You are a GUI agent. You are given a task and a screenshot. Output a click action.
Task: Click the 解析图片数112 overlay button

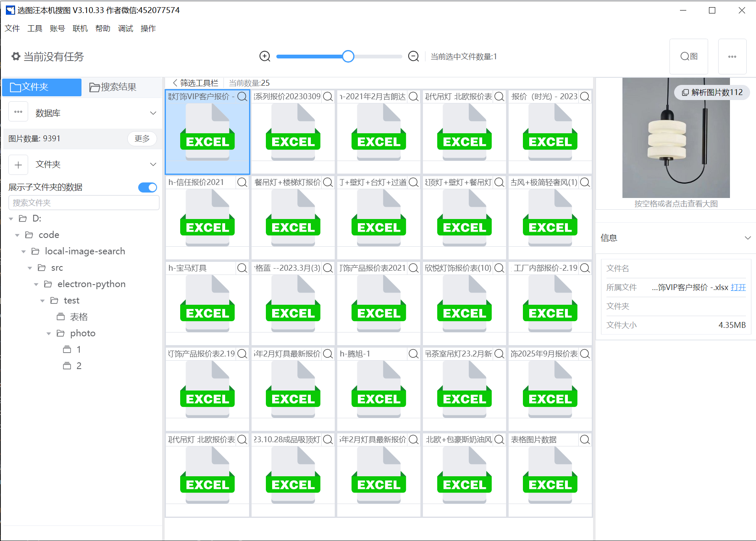[x=711, y=92]
